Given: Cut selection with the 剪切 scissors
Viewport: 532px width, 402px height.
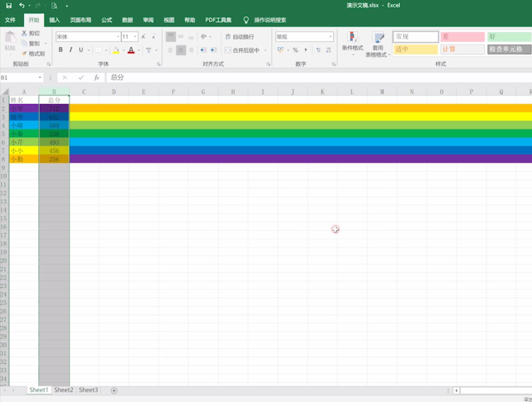Looking at the screenshot, I should point(30,33).
